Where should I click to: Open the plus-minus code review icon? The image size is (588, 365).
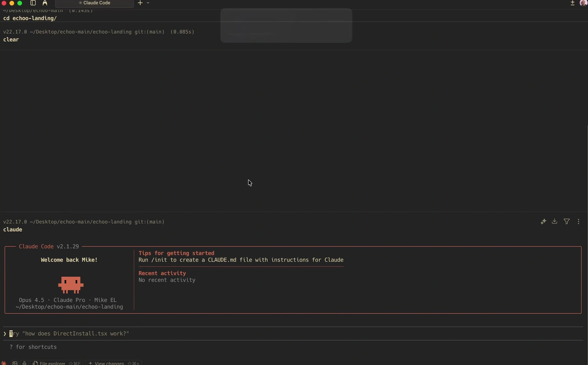point(572,3)
